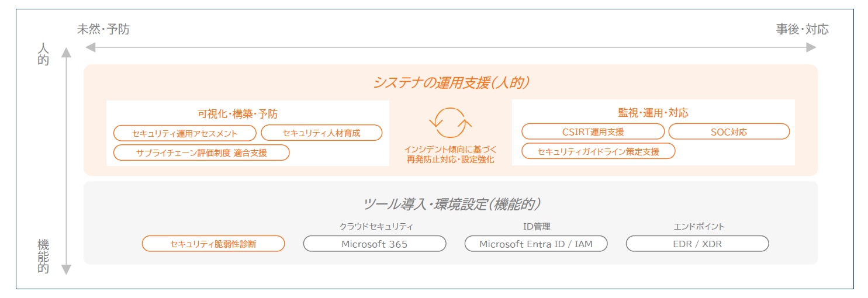The height and width of the screenshot is (298, 868).
Task: Click the 監視・運用・対応 section title
Action: [x=653, y=113]
